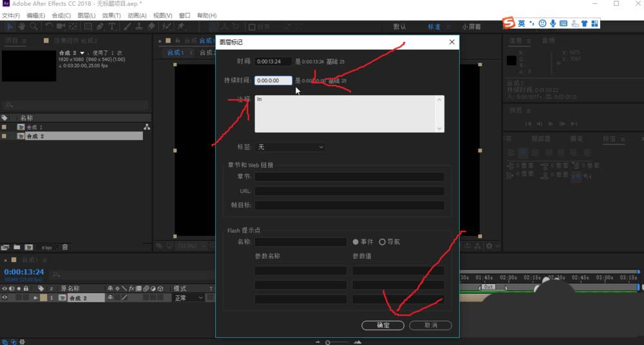Open the 文件(F) menu

click(11, 15)
